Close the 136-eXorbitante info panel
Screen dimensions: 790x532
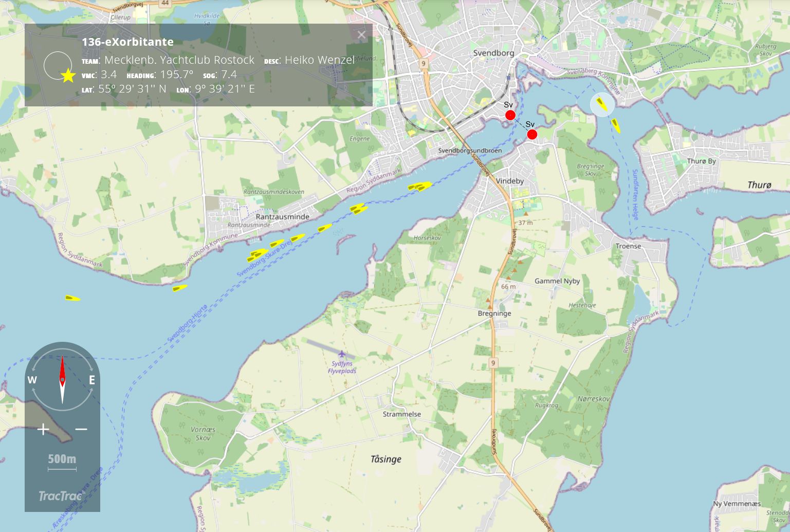pos(361,35)
